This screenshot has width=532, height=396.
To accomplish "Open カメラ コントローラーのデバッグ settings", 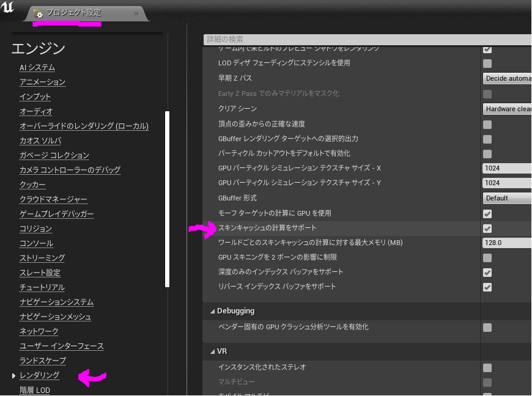I will [70, 169].
